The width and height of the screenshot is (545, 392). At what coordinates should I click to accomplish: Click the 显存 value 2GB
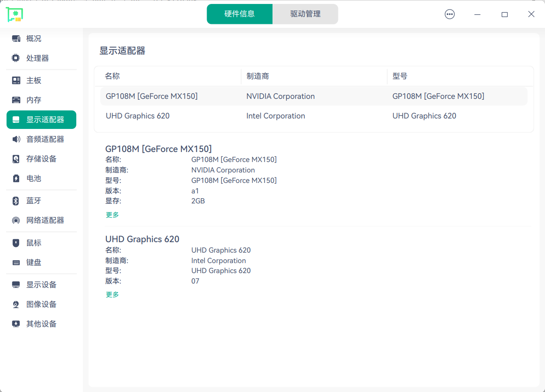198,201
